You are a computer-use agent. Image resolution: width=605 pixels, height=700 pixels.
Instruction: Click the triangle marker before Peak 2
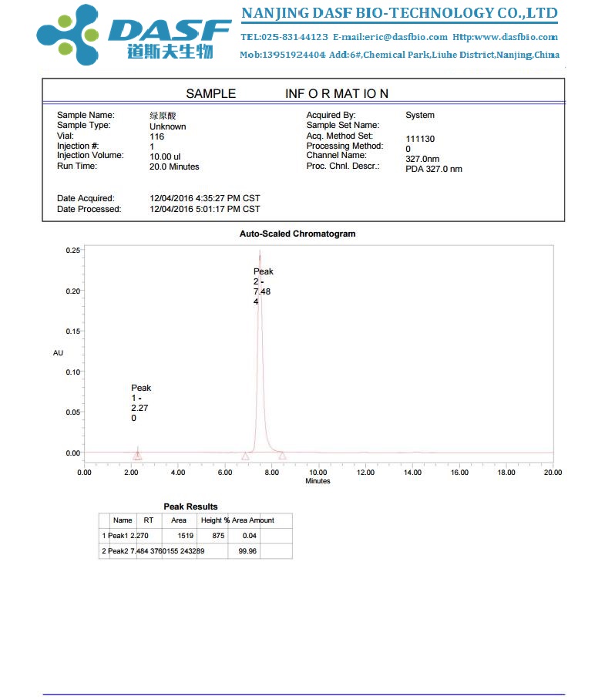click(245, 456)
